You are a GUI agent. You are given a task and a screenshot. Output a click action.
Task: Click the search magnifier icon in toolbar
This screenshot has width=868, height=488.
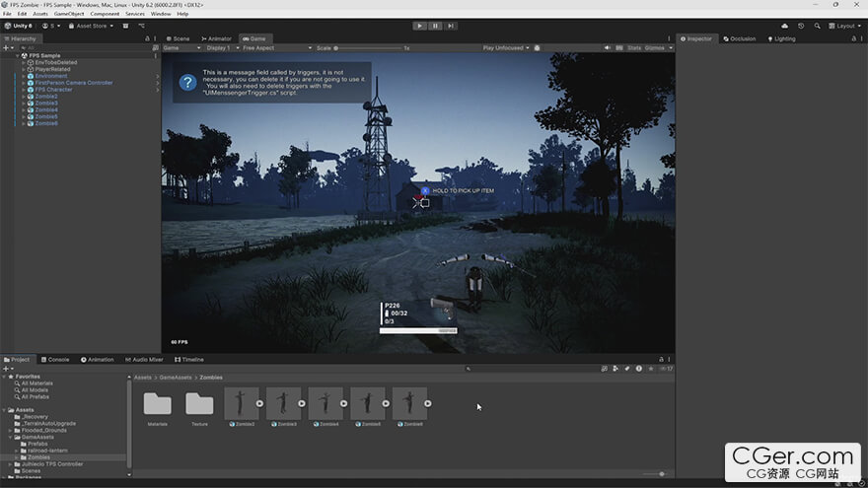pyautogui.click(x=817, y=26)
